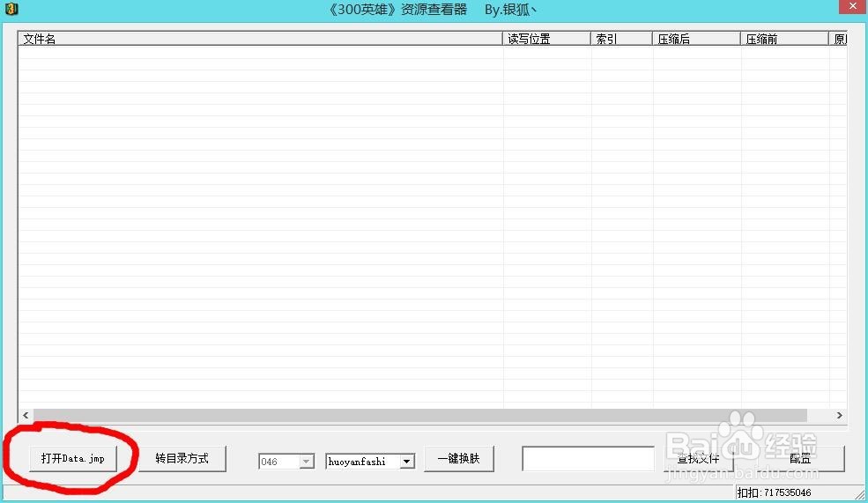
Task: Click the 查找文件 button
Action: click(699, 459)
